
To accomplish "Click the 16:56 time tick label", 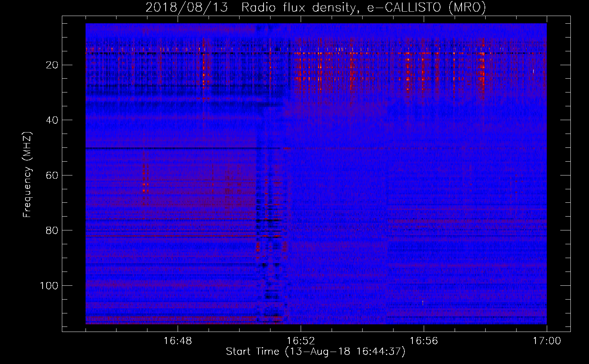I will (x=424, y=341).
